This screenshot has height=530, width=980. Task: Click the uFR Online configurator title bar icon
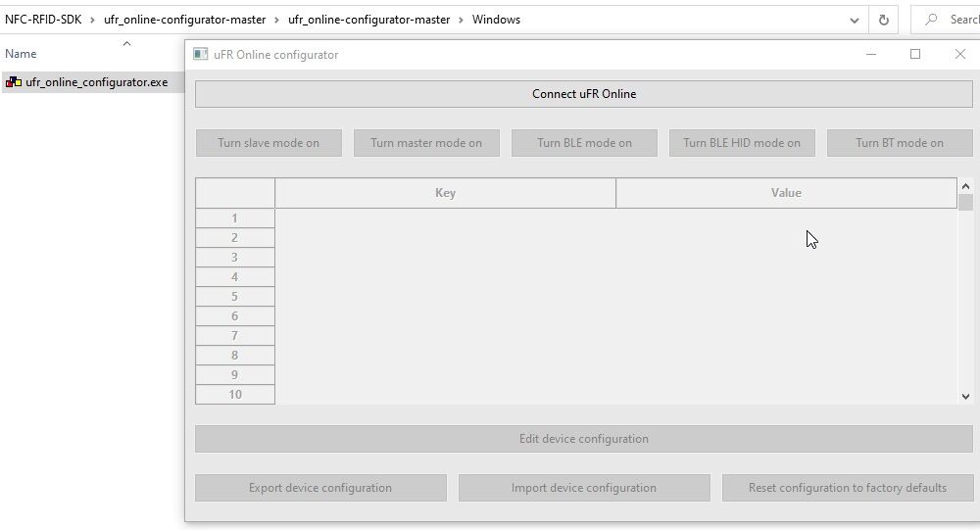click(200, 55)
